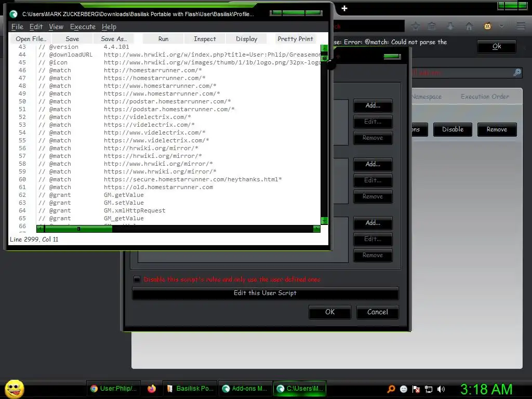Open the Greasemonkey dropdown arrow next to monkey icon
Viewport: 532px width, 399px height.
pyautogui.click(x=502, y=26)
